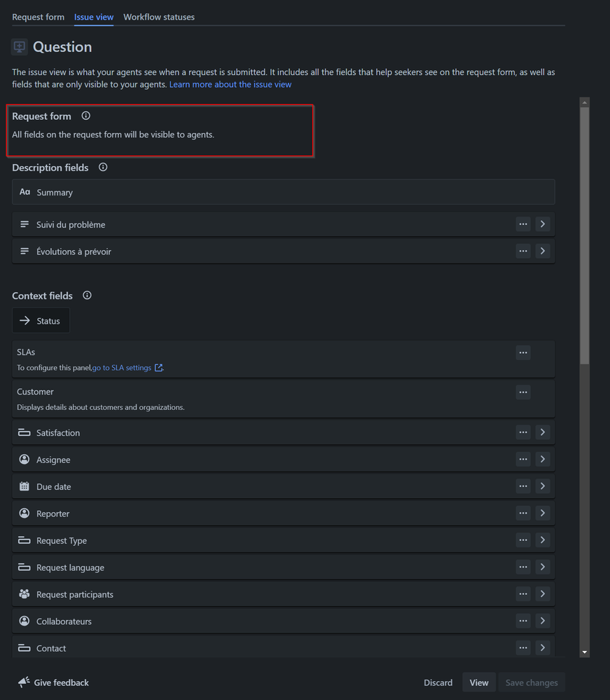The width and height of the screenshot is (610, 700).
Task: Click the paragraph icon beside Suivi du problème
Action: 25,224
